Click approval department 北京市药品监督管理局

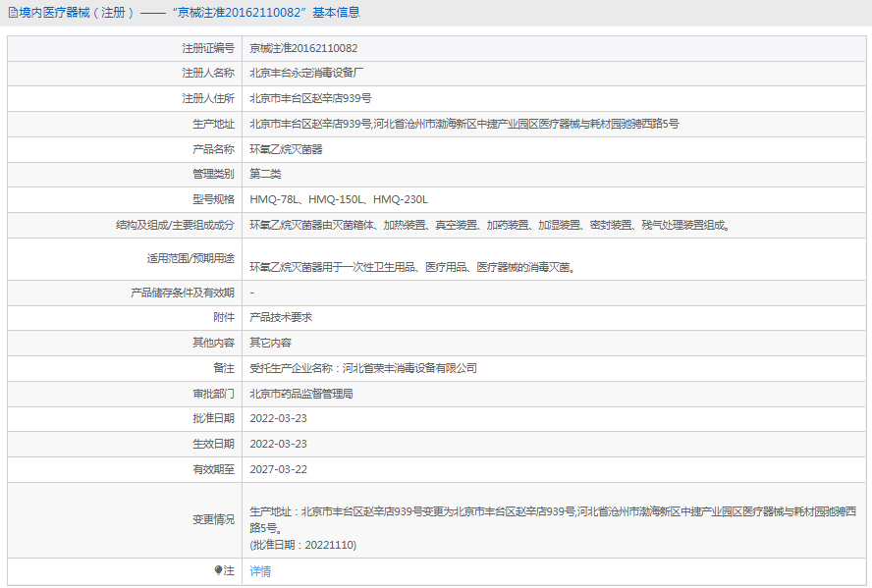click(x=300, y=394)
